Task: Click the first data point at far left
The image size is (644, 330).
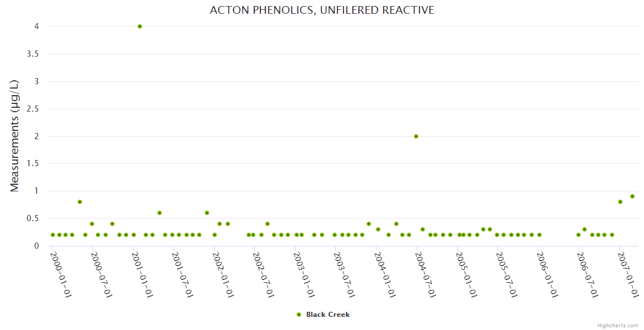Action: (x=53, y=235)
